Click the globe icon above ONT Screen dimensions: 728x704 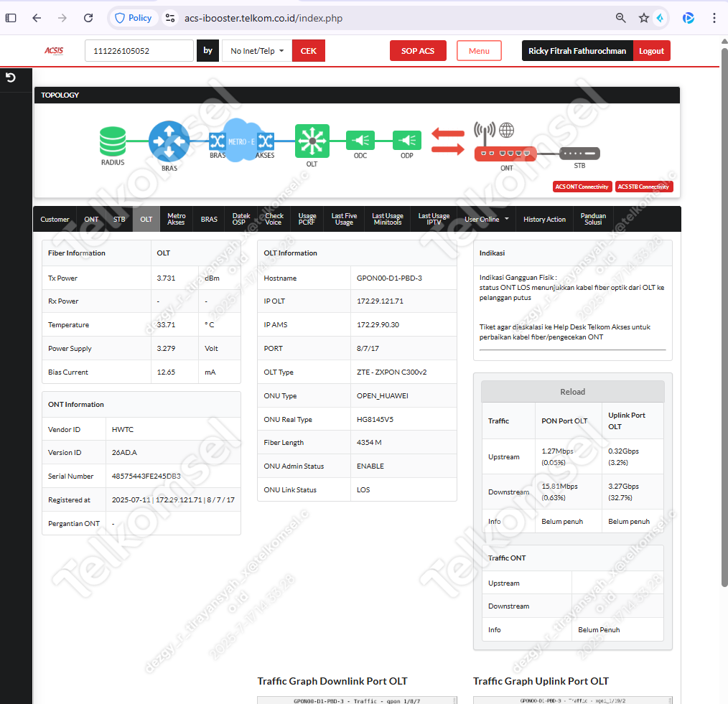[507, 130]
